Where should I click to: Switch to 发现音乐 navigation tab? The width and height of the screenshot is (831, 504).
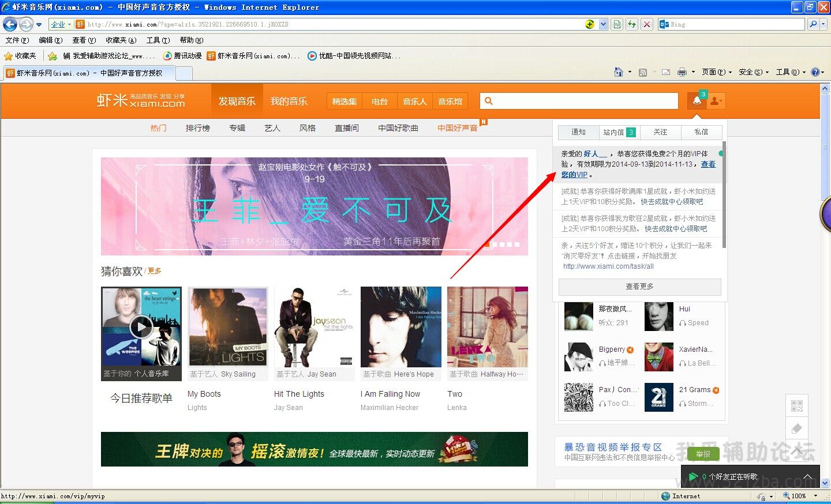(237, 101)
